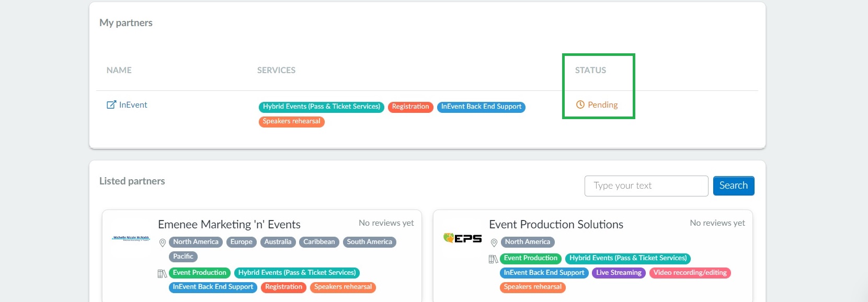Image resolution: width=868 pixels, height=302 pixels.
Task: Click the Listed partners heading
Action: pos(132,181)
